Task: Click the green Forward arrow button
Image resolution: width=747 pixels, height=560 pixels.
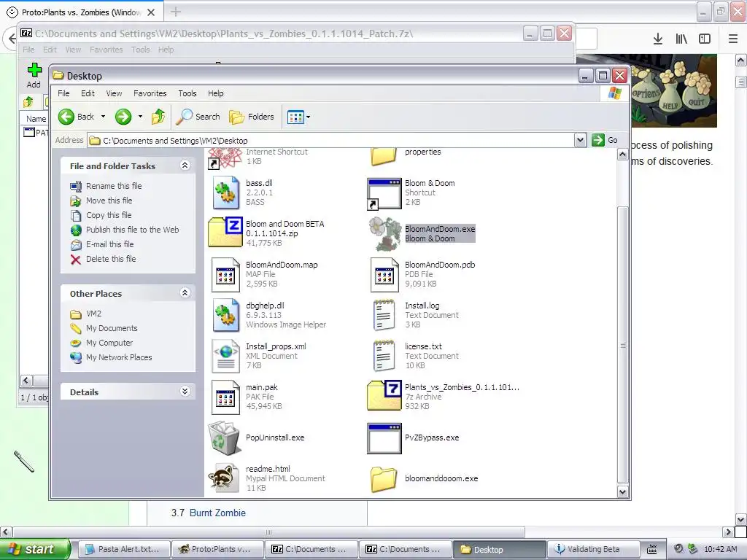Action: [x=123, y=117]
